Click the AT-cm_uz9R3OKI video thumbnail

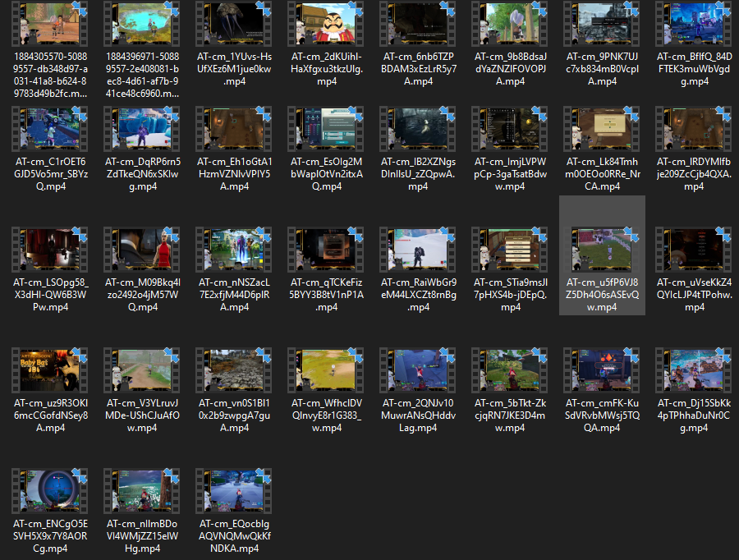[50, 371]
